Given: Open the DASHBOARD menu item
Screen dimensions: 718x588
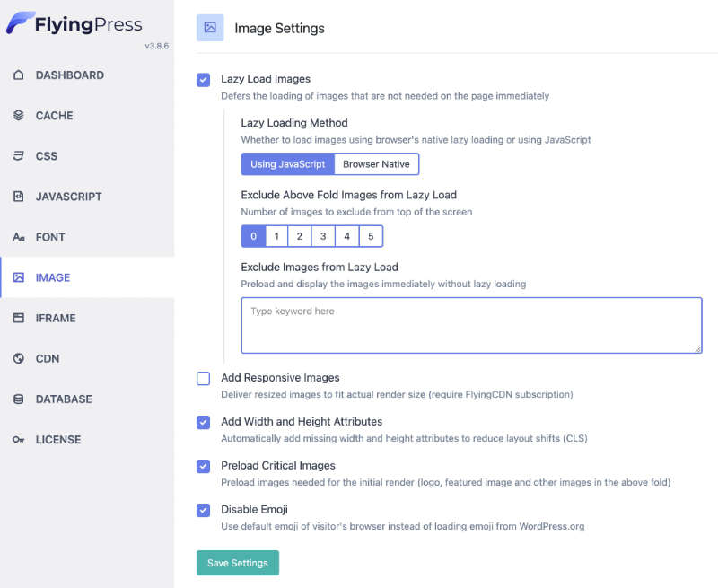Looking at the screenshot, I should pyautogui.click(x=87, y=75).
